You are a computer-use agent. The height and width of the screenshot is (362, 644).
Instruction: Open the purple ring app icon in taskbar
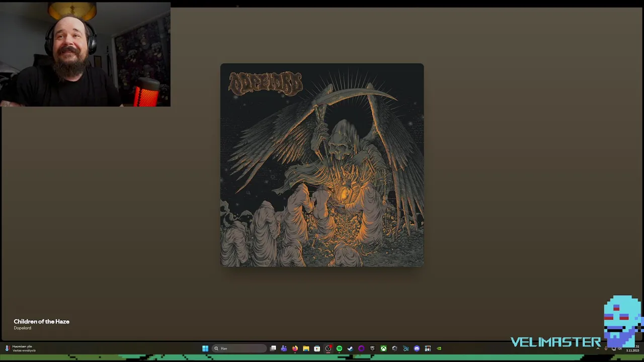[361, 348]
